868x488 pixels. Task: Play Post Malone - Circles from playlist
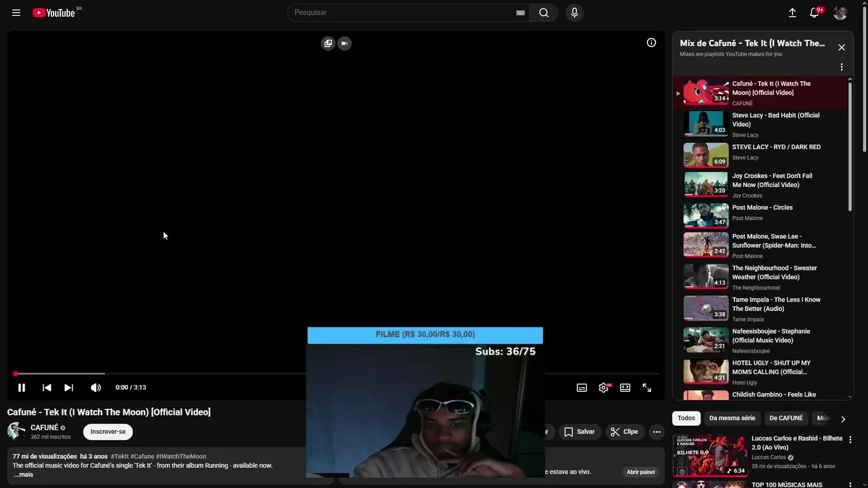tap(760, 216)
